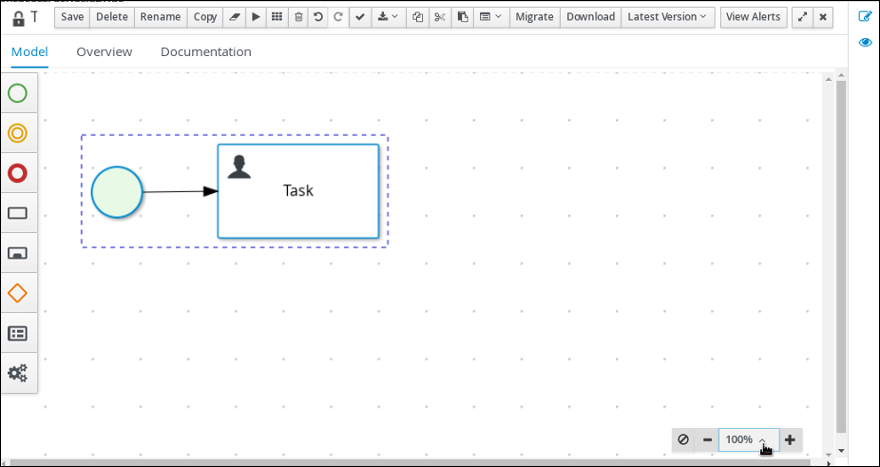Select the red End Events palette icon
The height and width of the screenshot is (467, 880).
18,174
